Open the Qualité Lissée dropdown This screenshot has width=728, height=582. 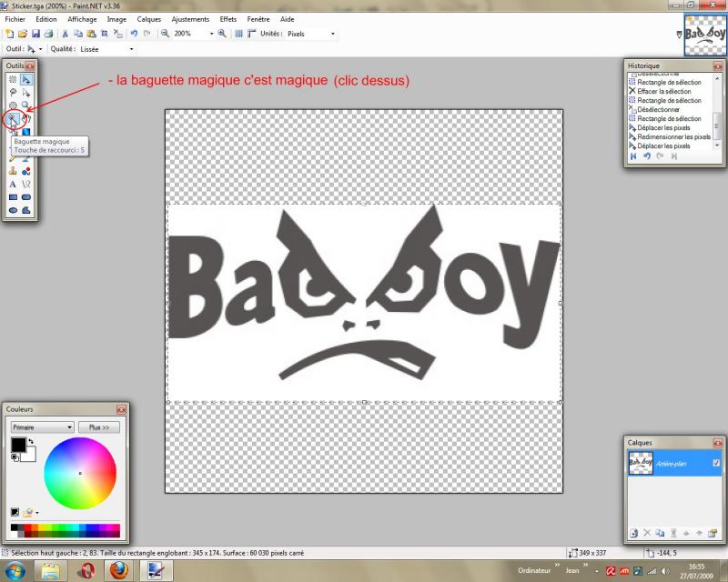(131, 49)
